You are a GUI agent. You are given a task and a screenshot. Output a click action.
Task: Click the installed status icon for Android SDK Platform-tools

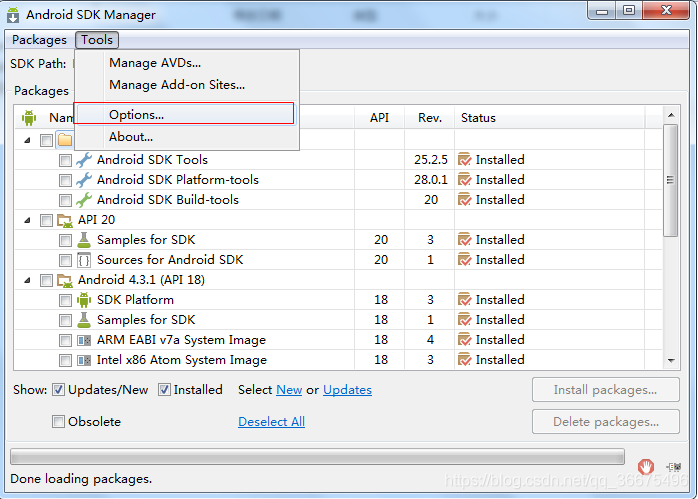(x=464, y=179)
